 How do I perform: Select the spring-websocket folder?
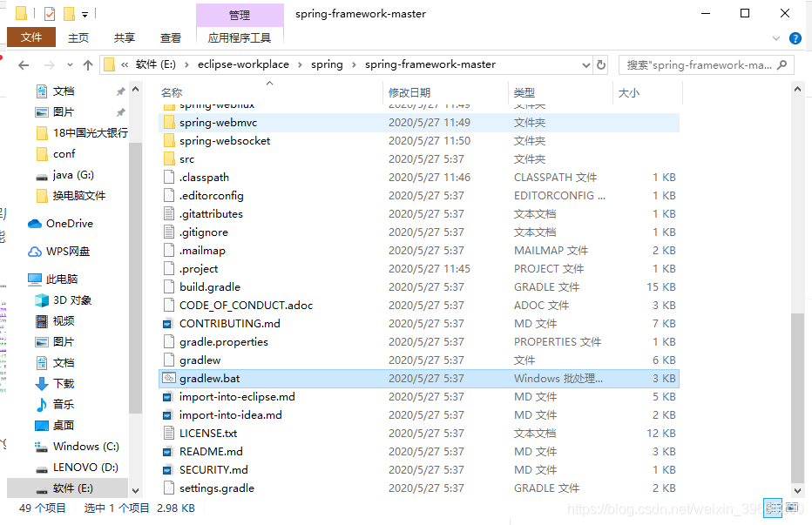[x=419, y=141]
